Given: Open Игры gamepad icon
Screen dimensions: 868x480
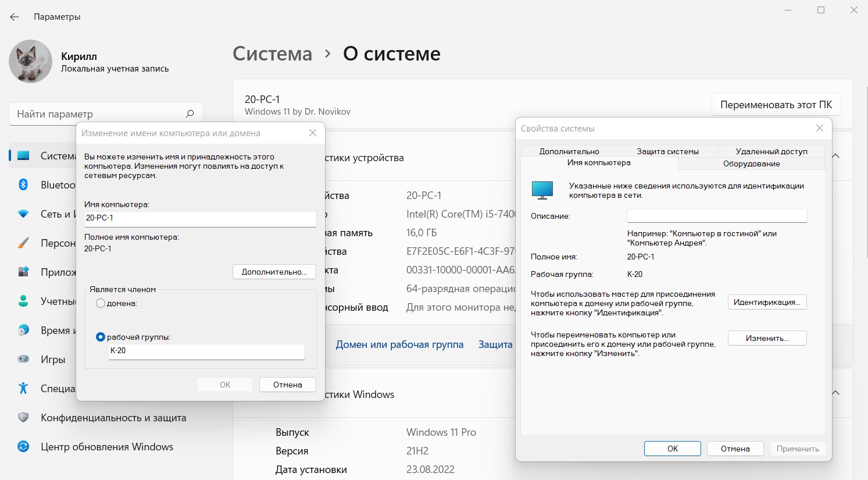Looking at the screenshot, I should coord(23,359).
